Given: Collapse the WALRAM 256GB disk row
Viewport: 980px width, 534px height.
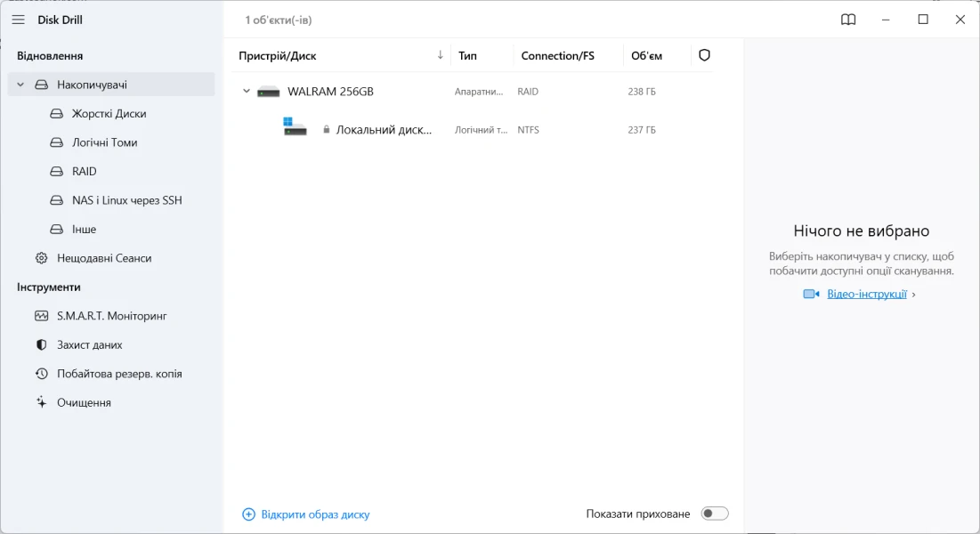Looking at the screenshot, I should pos(247,92).
